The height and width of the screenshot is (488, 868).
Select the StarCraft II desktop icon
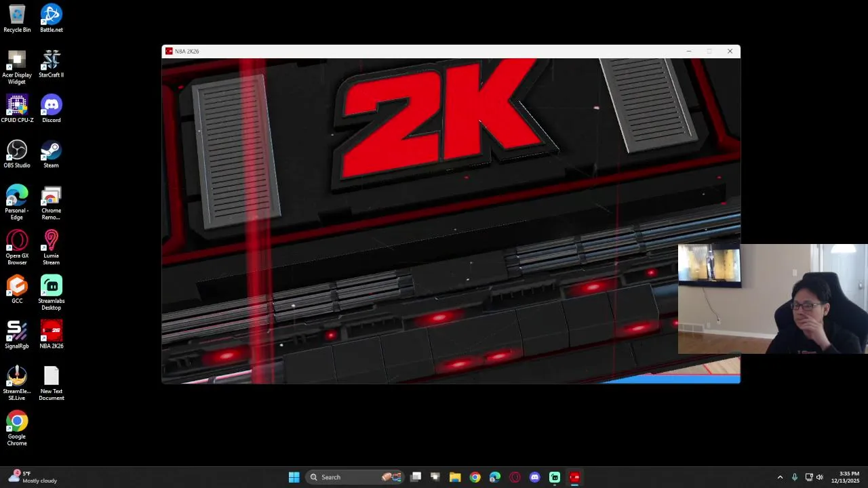pos(51,64)
